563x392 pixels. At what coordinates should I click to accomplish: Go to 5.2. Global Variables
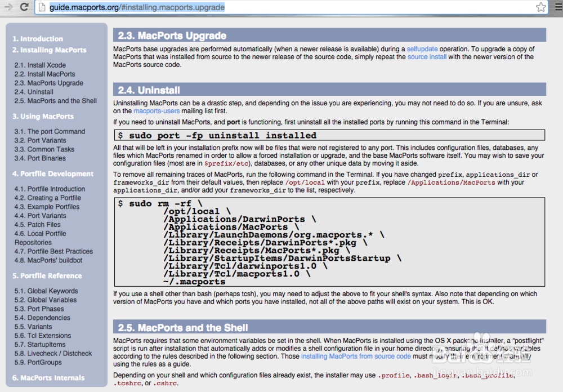point(46,300)
